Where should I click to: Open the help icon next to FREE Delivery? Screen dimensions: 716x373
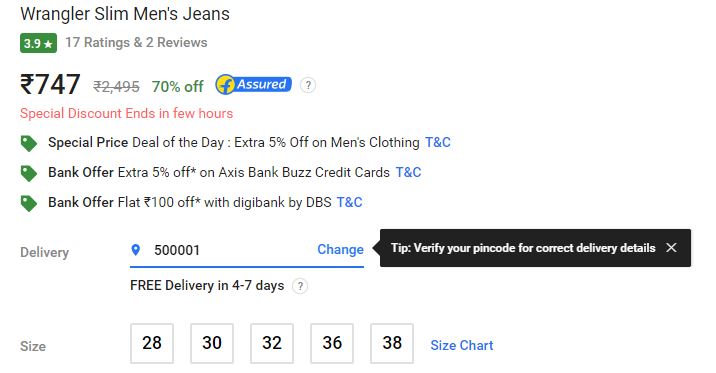(300, 286)
